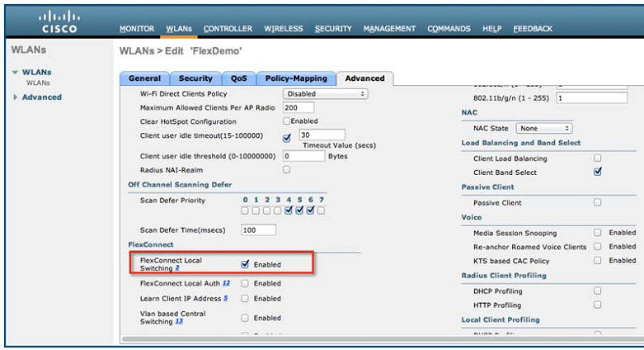Viewport: 644px width, 350px height.
Task: Open the CONTROLLER menu
Action: (x=228, y=29)
